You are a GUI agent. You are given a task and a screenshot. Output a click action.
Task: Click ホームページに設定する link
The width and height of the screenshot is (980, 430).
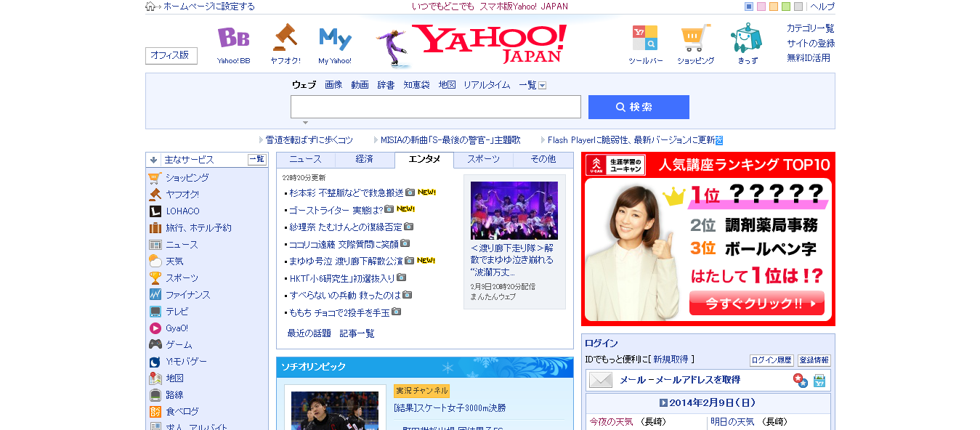pyautogui.click(x=209, y=7)
